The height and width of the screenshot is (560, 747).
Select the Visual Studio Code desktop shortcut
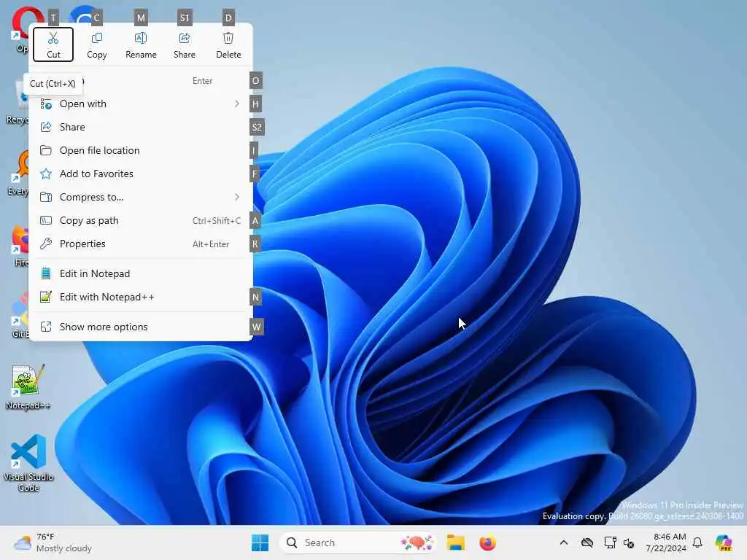coord(28,463)
